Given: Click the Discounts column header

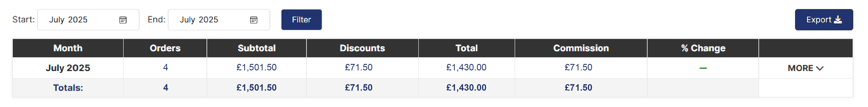Looking at the screenshot, I should point(362,48).
